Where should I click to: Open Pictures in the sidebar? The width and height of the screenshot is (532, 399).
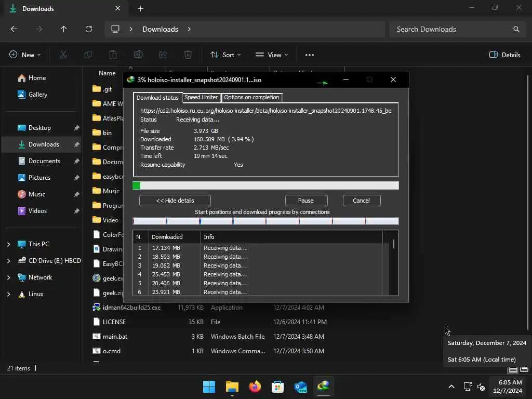coord(39,178)
